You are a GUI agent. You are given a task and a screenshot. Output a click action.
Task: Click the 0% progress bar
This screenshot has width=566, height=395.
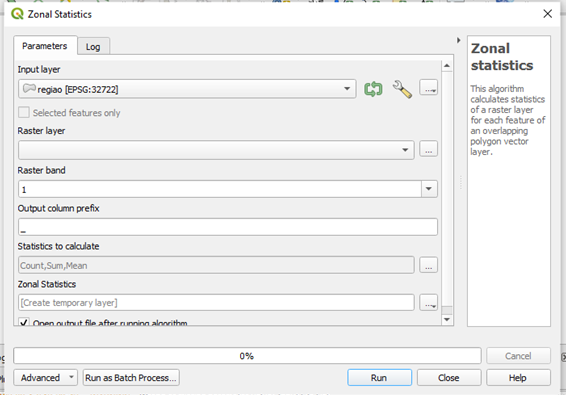point(247,356)
